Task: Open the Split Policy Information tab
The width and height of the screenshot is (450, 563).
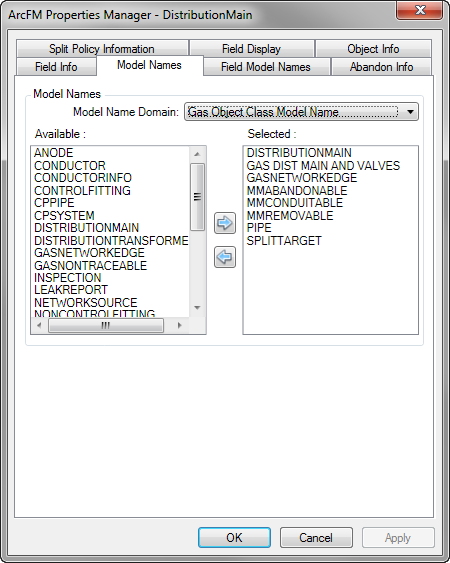Action: click(102, 48)
